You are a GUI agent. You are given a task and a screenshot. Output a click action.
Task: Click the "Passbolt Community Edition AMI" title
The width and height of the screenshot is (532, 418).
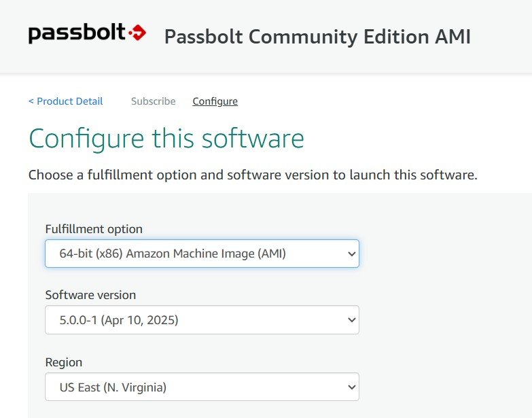pyautogui.click(x=317, y=37)
